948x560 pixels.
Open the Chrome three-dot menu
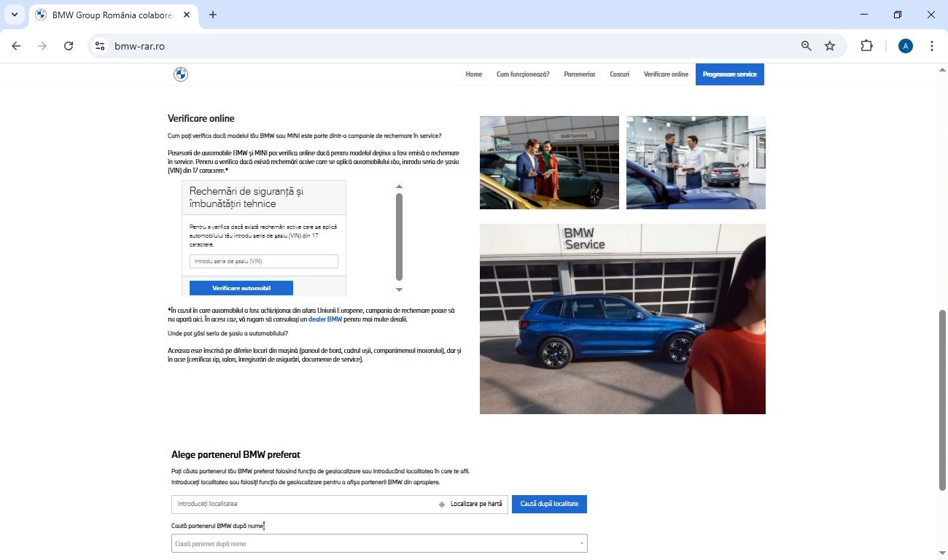pyautogui.click(x=932, y=46)
